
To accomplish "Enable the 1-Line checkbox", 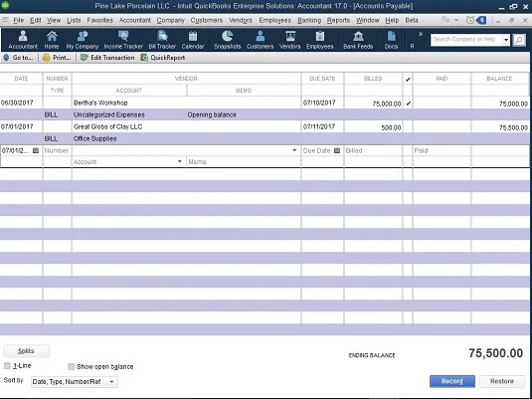I will click(7, 366).
